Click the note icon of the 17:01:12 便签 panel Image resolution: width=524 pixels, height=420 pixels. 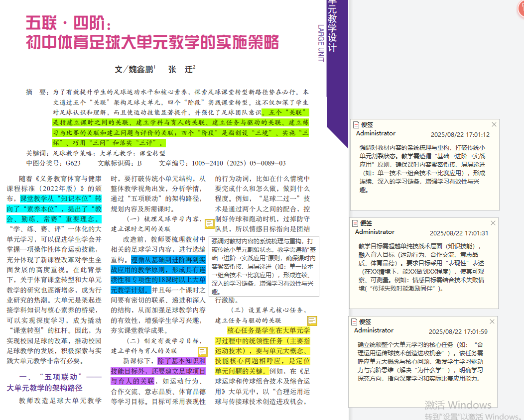[x=356, y=125]
